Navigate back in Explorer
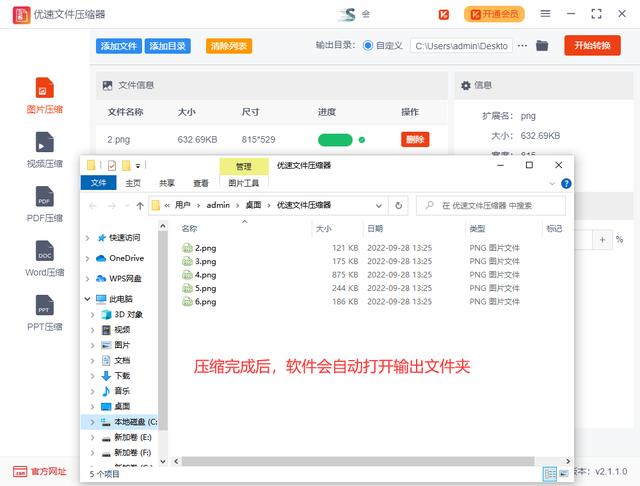This screenshot has height=486, width=640. (x=93, y=206)
